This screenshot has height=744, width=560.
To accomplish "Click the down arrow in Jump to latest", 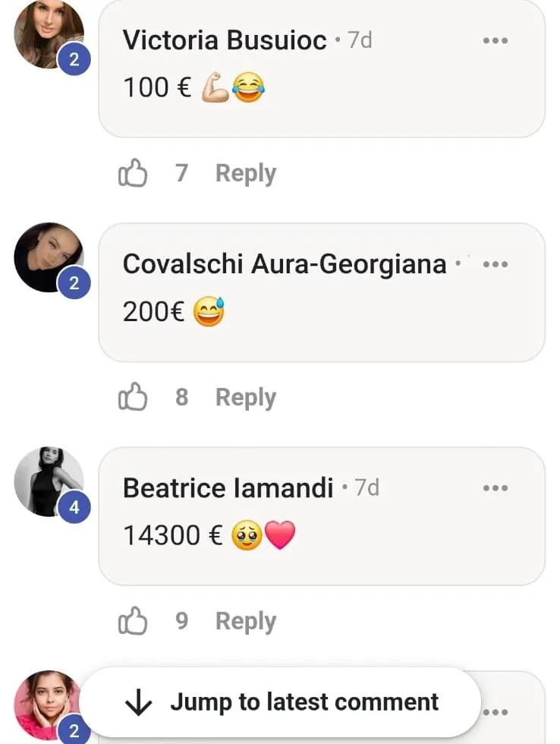I will point(138,703).
